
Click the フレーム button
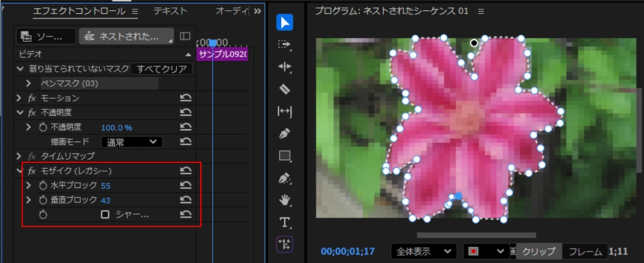pos(585,252)
